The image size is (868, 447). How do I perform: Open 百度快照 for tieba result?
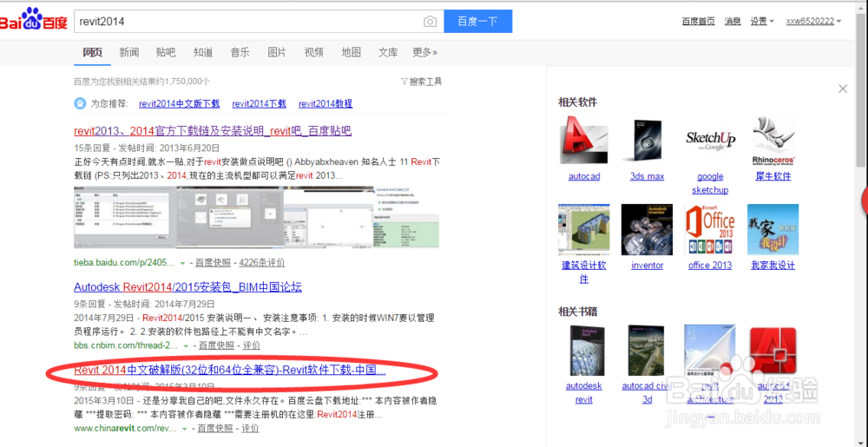coord(213,263)
